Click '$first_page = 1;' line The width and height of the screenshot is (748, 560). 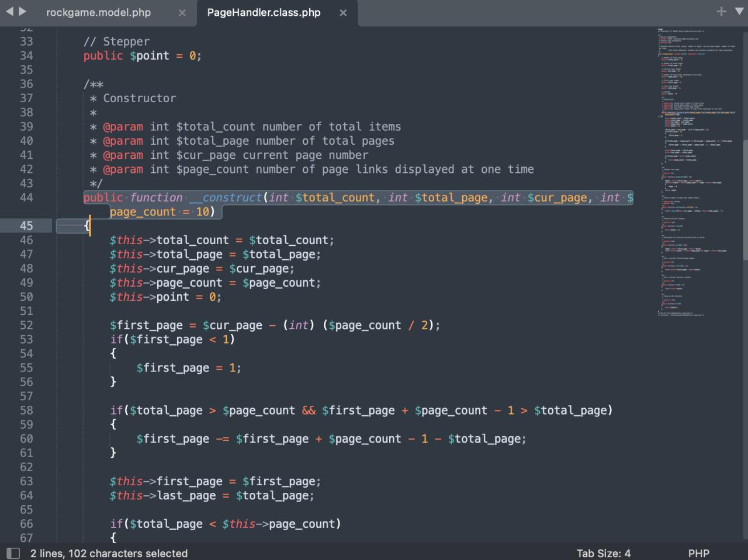pos(189,368)
